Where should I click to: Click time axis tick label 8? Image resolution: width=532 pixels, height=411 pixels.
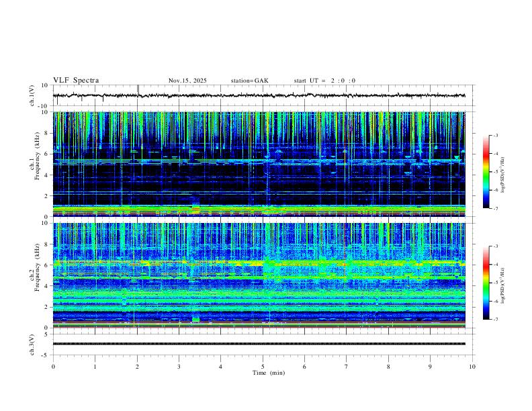pyautogui.click(x=388, y=367)
